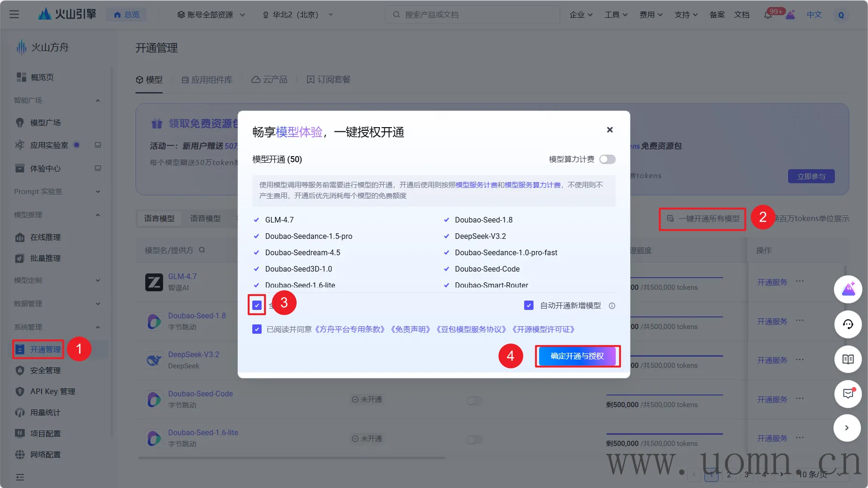This screenshot has width=868, height=488.
Task: Open the documentation book icon on right
Action: pyautogui.click(x=847, y=359)
